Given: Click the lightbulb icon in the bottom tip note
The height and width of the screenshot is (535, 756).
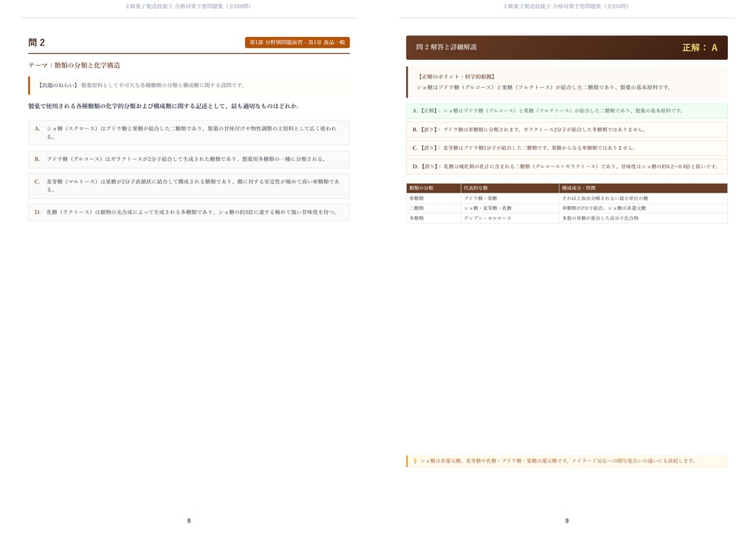Looking at the screenshot, I should pyautogui.click(x=415, y=461).
